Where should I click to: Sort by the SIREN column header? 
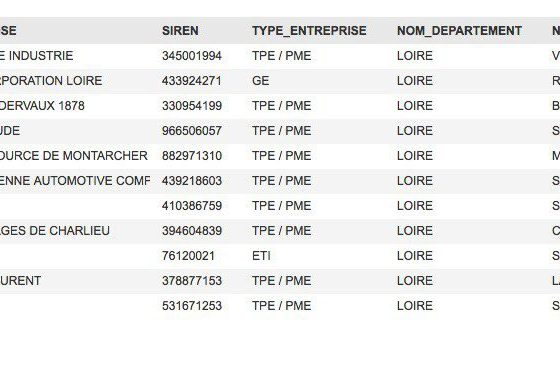coord(180,31)
